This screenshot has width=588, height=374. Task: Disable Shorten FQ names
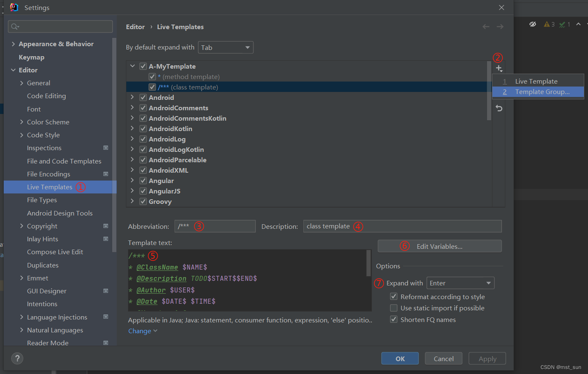click(394, 320)
